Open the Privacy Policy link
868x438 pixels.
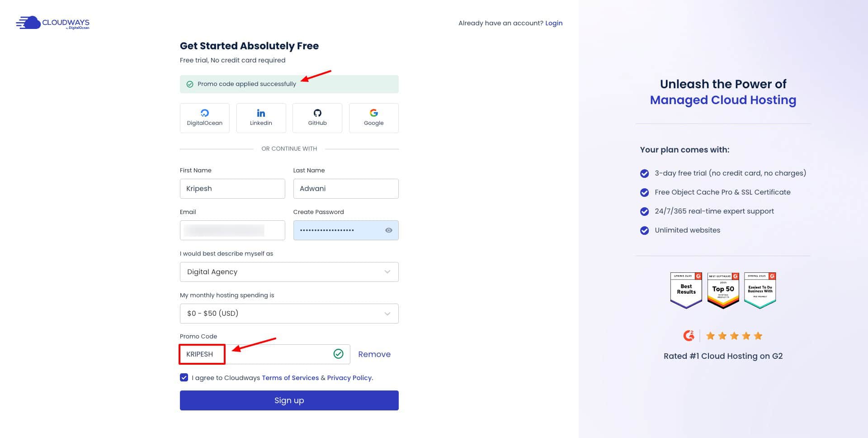pos(349,378)
